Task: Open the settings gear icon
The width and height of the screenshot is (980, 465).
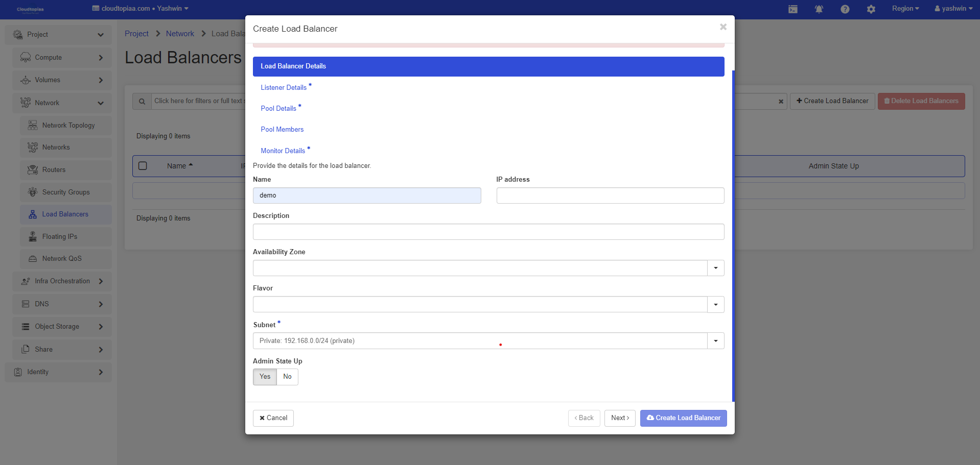Action: [x=871, y=9]
